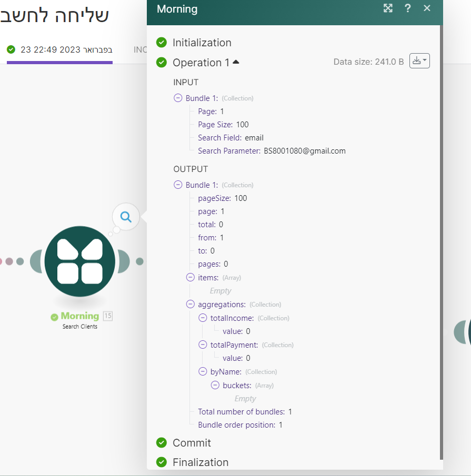Collapse the items array

tap(191, 277)
